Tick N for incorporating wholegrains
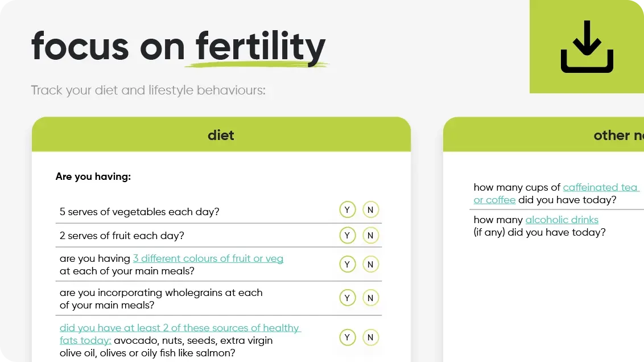The image size is (644, 362). (370, 298)
